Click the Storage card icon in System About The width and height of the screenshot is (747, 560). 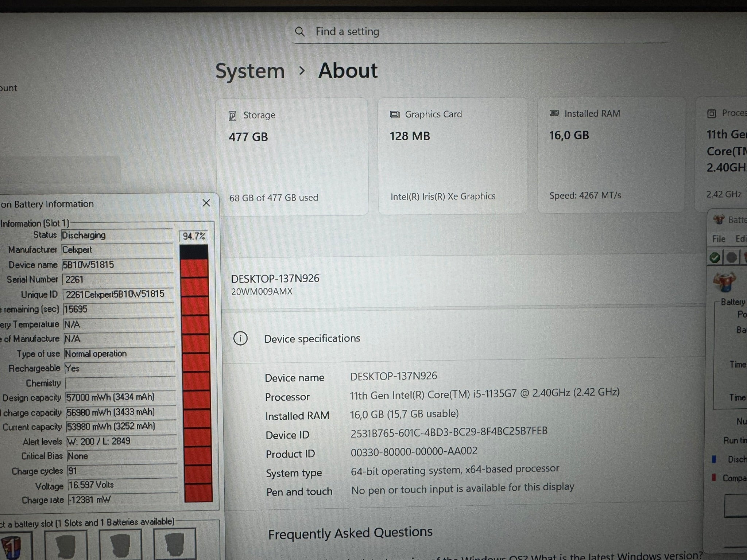point(233,115)
